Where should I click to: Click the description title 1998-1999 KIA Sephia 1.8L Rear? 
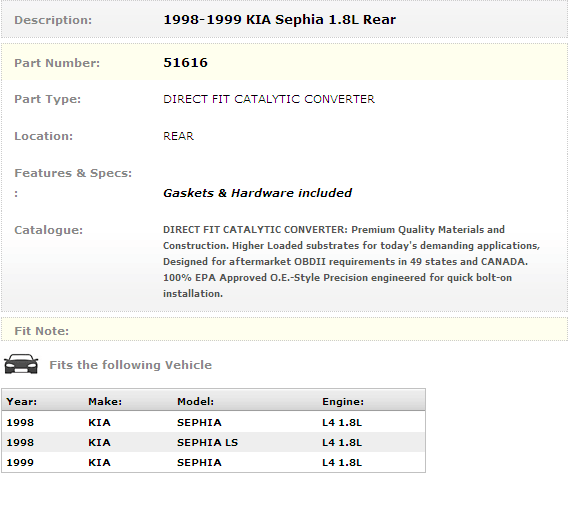coord(280,20)
